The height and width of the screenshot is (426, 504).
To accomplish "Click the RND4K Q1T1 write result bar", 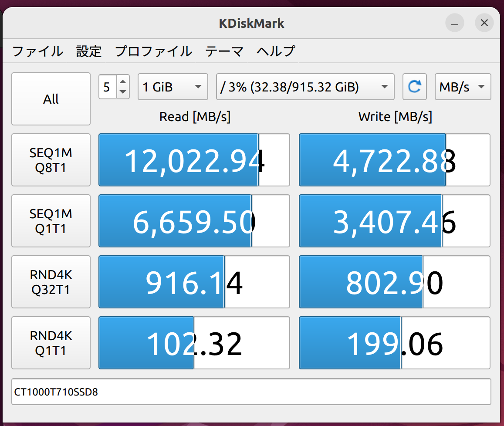I will (x=394, y=343).
